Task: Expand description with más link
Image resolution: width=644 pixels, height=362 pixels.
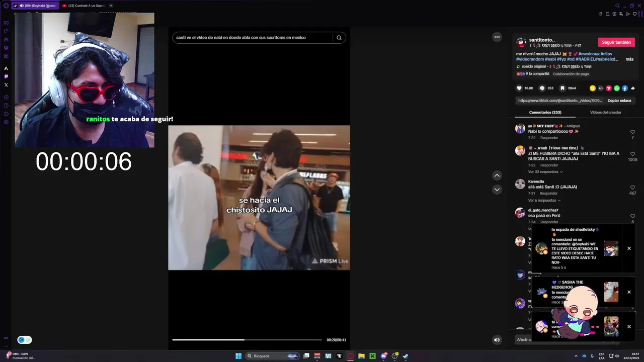Action: coord(629,59)
